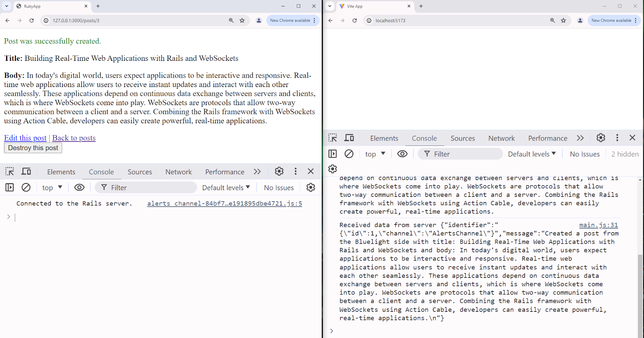Go back in the Vite App window
The width and height of the screenshot is (644, 338).
click(330, 21)
